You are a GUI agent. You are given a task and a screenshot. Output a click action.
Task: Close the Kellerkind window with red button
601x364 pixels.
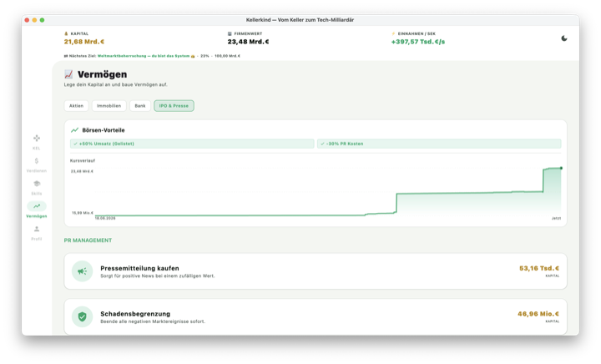click(27, 20)
